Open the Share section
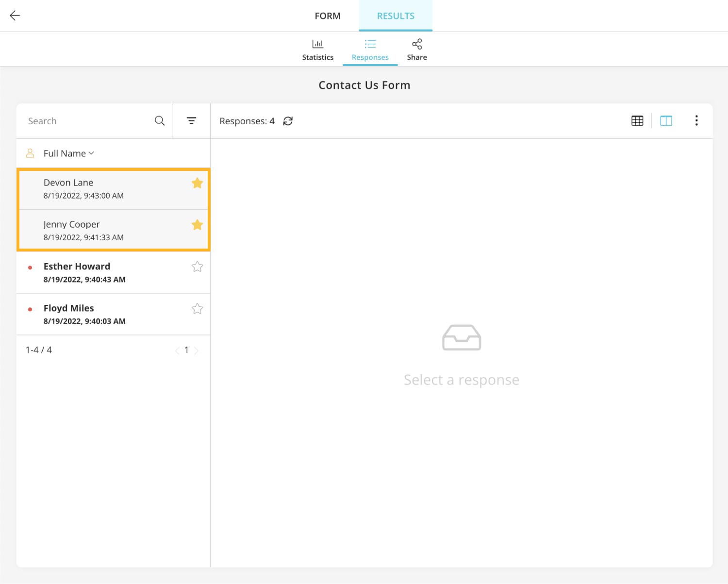The height and width of the screenshot is (584, 728). pos(416,50)
